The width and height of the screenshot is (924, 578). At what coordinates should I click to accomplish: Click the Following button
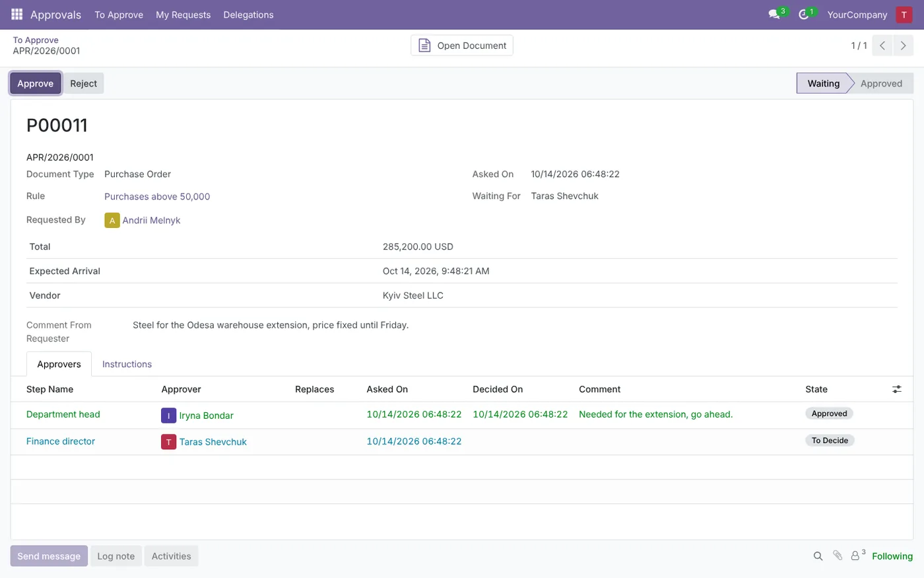click(892, 556)
